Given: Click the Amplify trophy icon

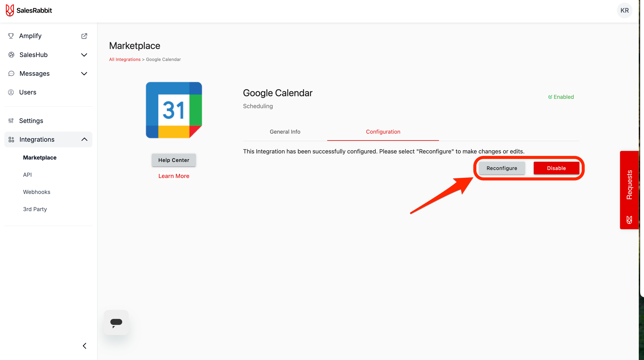Looking at the screenshot, I should coord(11,36).
